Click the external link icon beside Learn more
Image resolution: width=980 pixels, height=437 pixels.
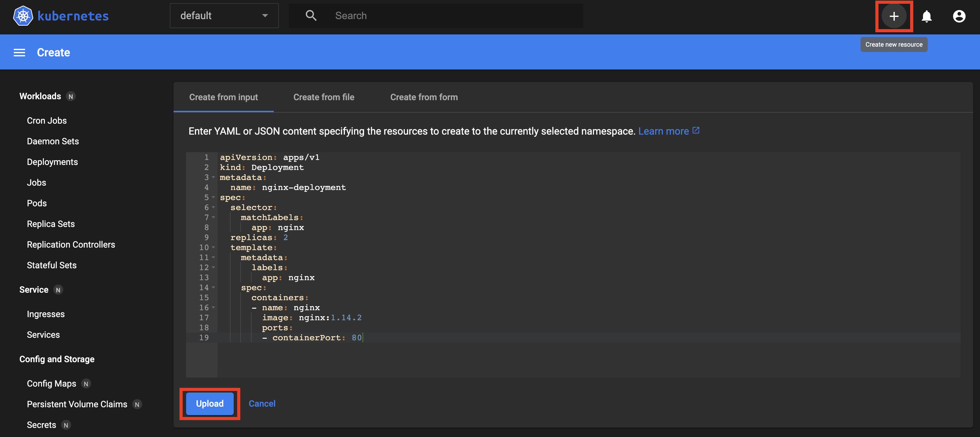pyautogui.click(x=696, y=130)
